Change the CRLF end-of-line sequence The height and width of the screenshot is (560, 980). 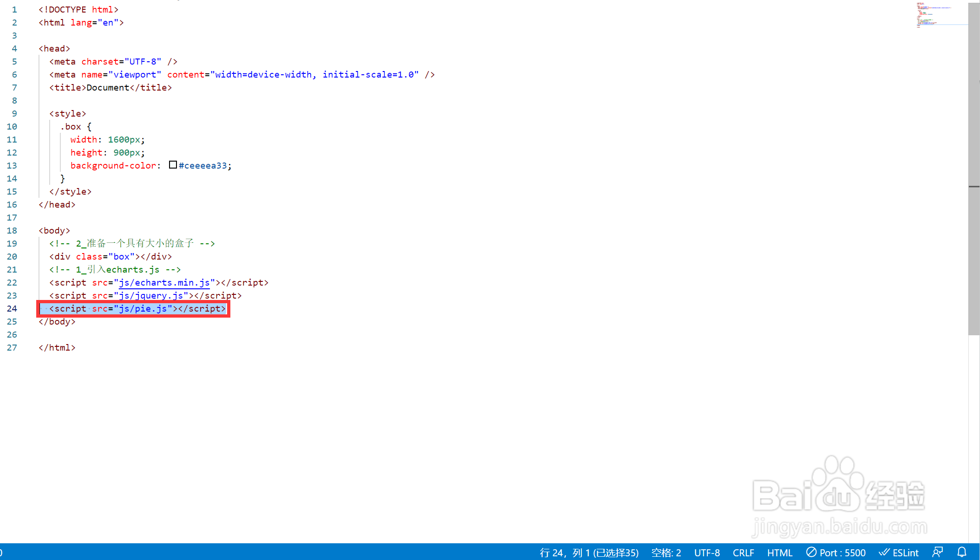743,553
